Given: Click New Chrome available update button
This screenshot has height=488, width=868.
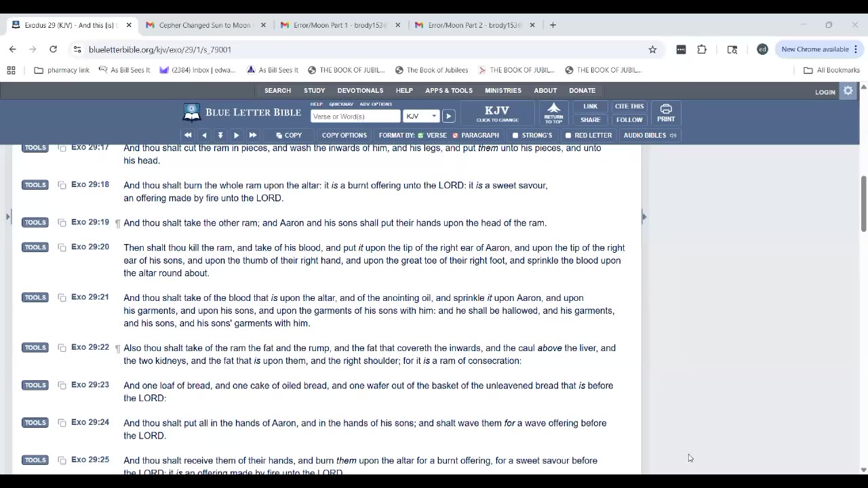Looking at the screenshot, I should (x=819, y=49).
